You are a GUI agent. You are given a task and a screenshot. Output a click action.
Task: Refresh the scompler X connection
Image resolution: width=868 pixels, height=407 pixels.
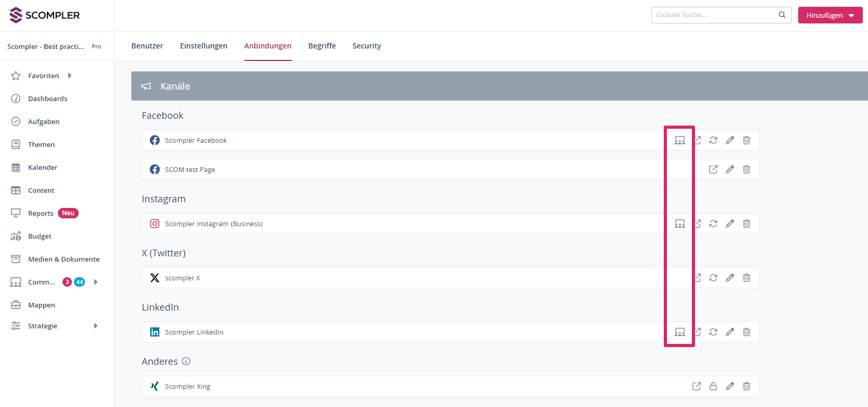pos(713,278)
